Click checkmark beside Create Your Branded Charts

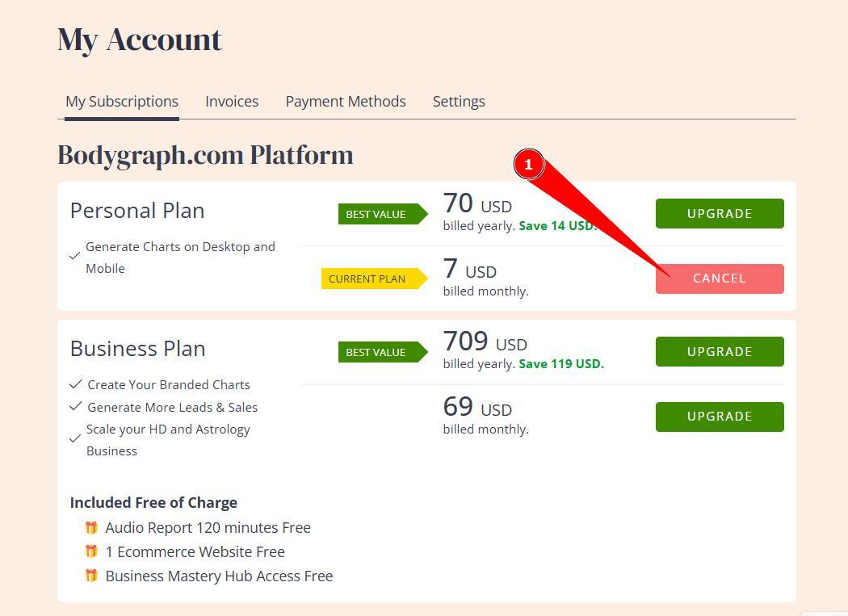pos(76,384)
